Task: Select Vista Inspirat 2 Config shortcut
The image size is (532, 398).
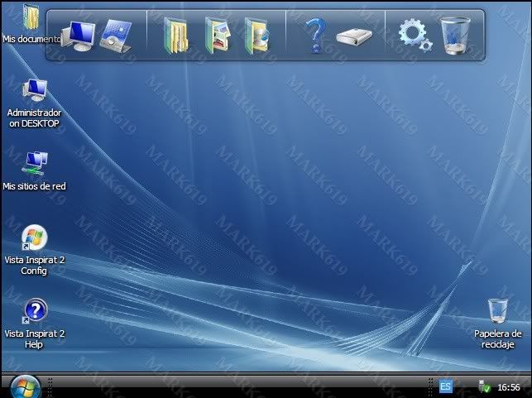Action: [x=34, y=250]
